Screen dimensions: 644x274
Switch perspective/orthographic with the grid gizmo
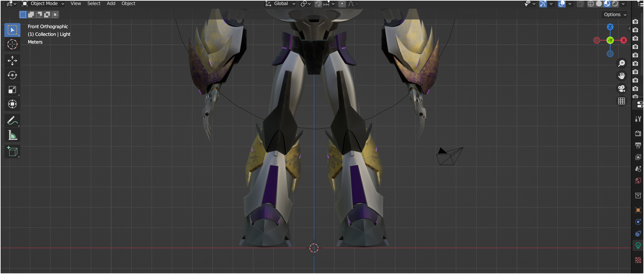click(622, 101)
